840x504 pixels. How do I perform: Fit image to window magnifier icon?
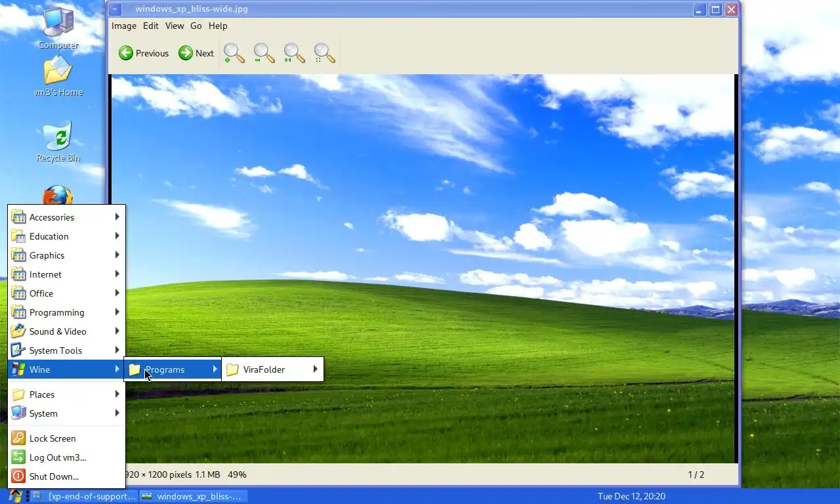(325, 53)
